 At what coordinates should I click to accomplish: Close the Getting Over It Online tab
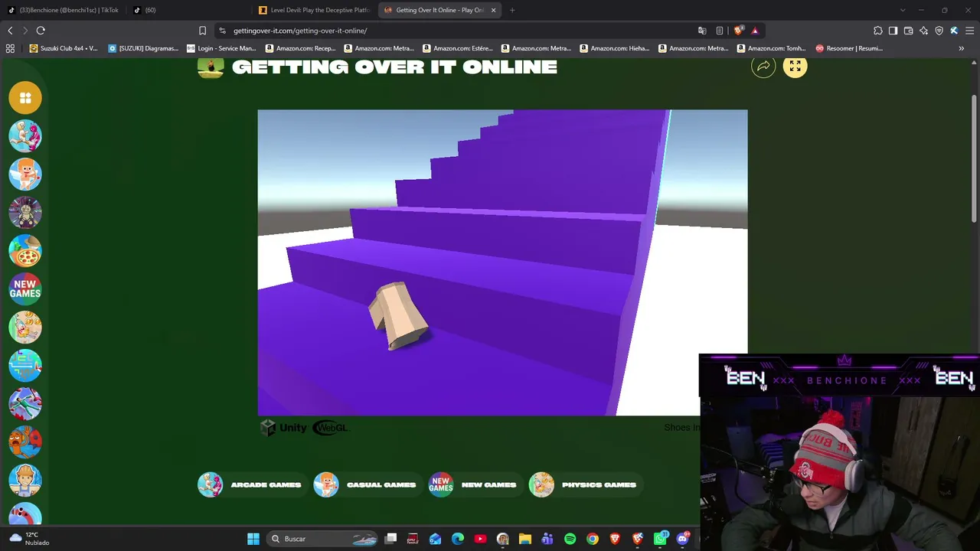coord(493,10)
